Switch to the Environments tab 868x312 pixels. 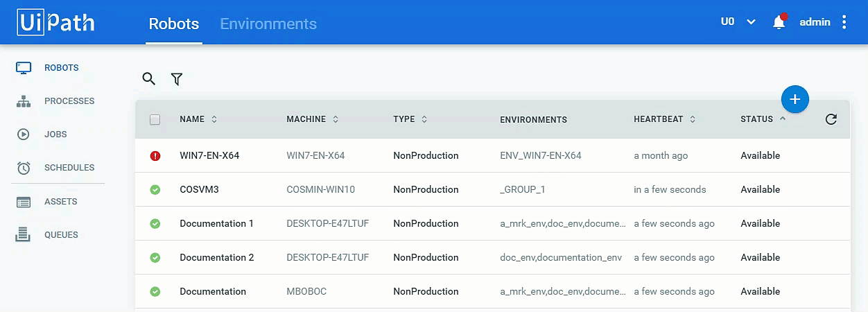[x=268, y=24]
